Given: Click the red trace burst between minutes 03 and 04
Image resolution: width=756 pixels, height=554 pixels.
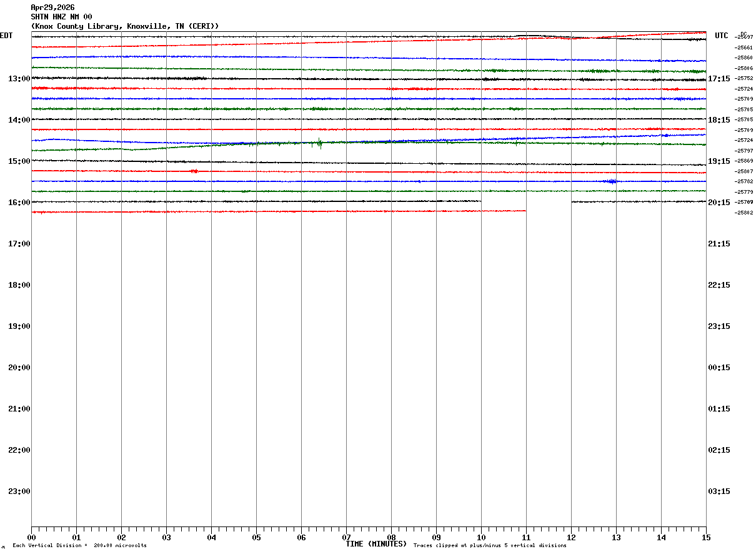Looking at the screenshot, I should click(194, 171).
